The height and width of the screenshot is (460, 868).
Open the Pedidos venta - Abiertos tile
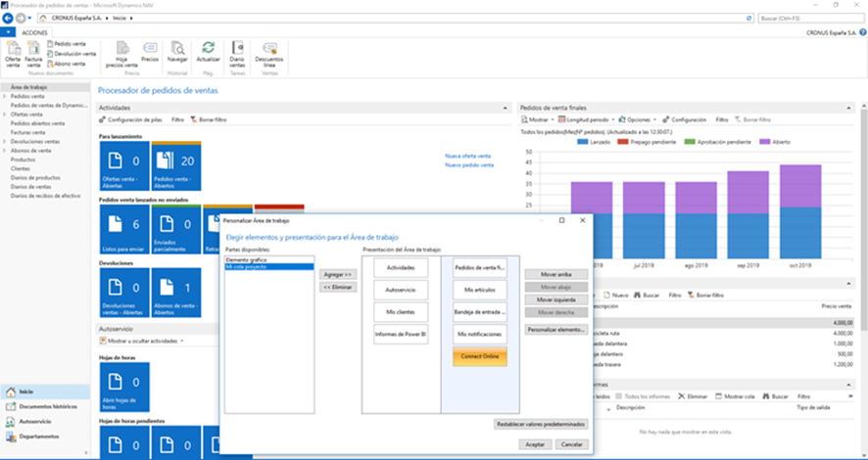[176, 165]
